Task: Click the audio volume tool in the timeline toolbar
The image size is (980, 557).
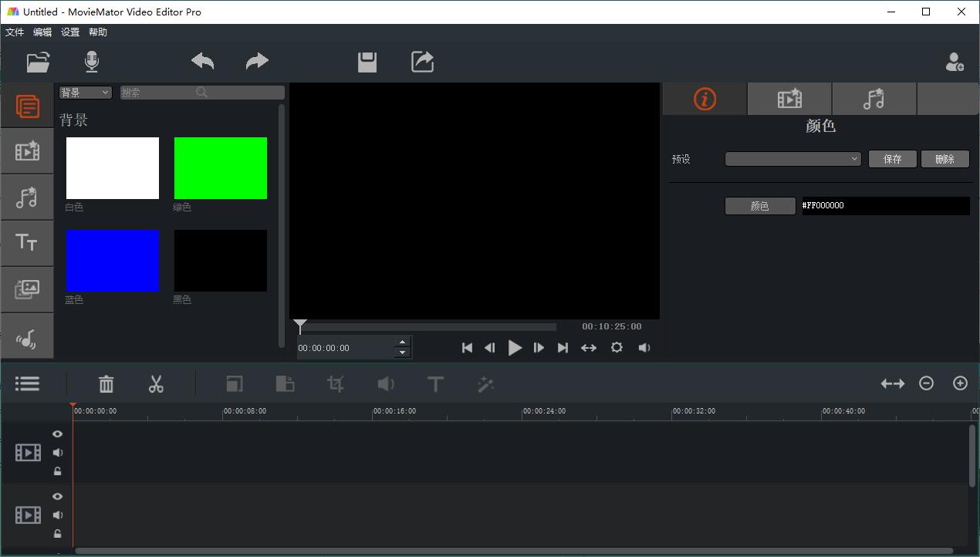Action: (385, 383)
